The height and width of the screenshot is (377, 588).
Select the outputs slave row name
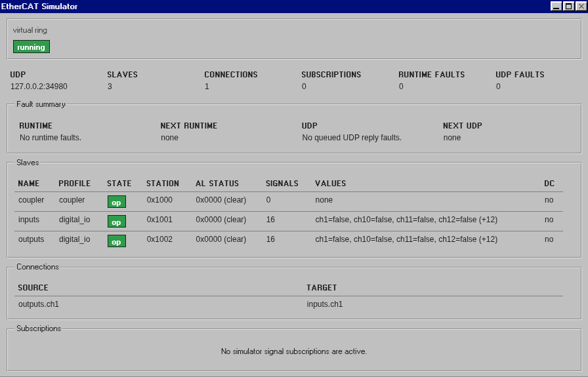click(31, 239)
